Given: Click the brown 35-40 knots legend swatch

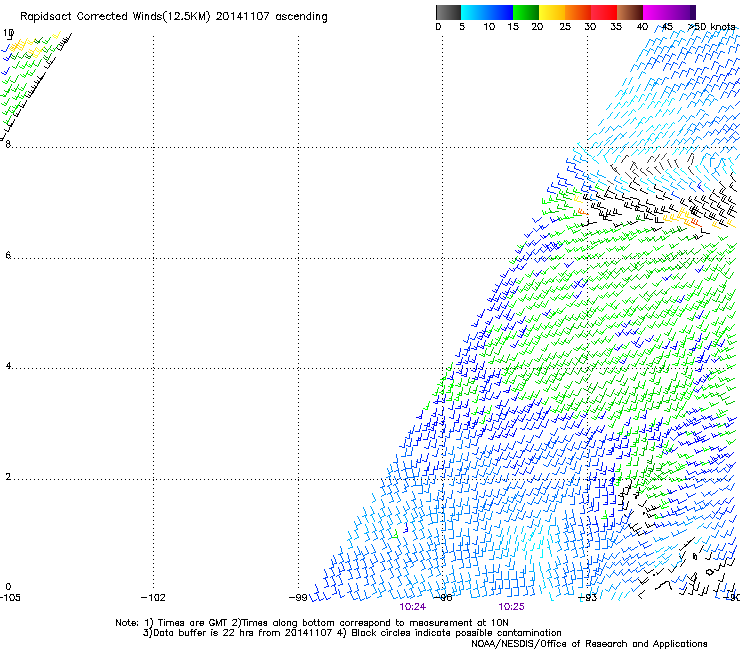Looking at the screenshot, I should tap(630, 12).
